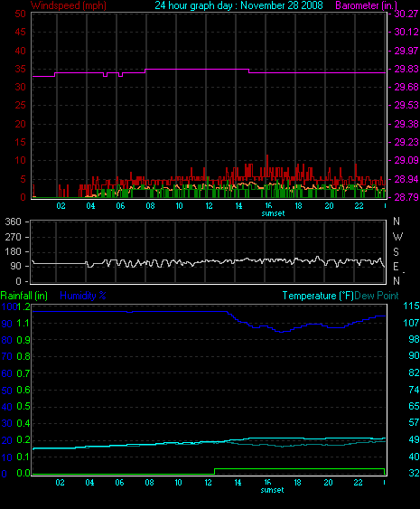420x509 pixels.
Task: Click the 02 hour tick on bottom graph
Action: 60,483
